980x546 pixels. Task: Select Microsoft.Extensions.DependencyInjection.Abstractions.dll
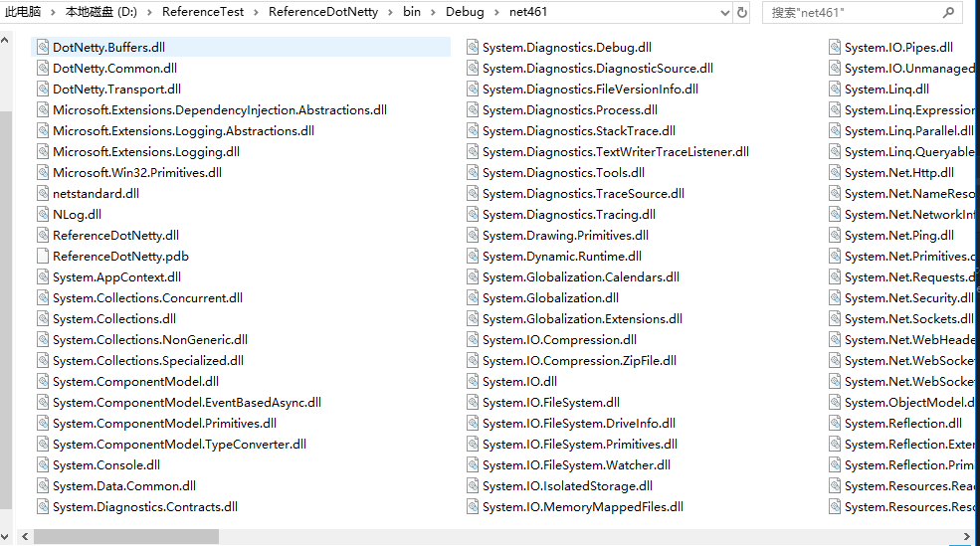click(x=220, y=110)
